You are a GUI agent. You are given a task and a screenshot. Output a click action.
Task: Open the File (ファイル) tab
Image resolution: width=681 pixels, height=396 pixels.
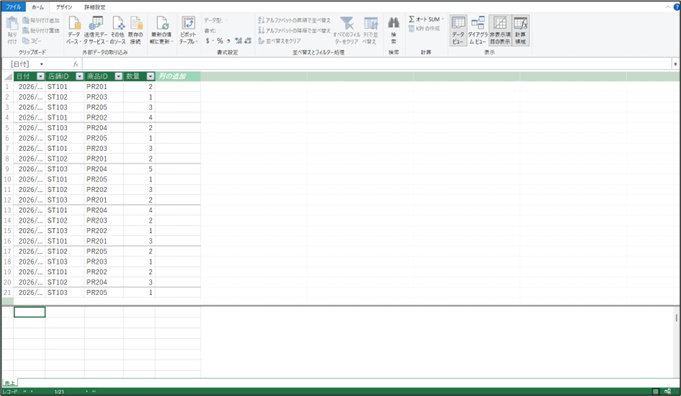click(x=13, y=7)
